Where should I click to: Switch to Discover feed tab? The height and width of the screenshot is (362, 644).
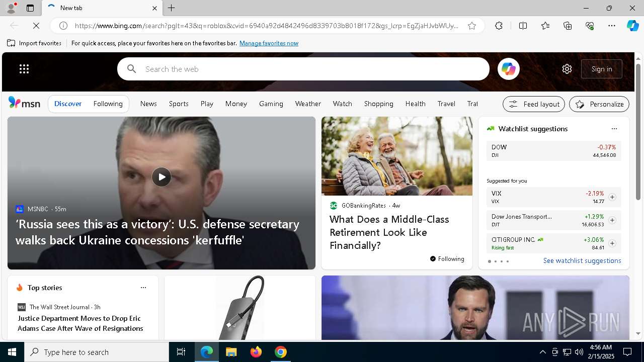coord(68,104)
